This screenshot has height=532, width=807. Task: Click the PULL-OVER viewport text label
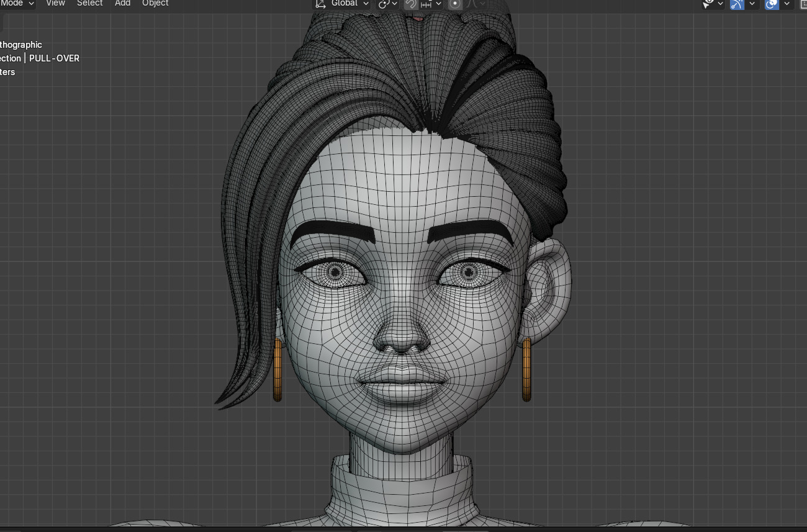point(54,58)
